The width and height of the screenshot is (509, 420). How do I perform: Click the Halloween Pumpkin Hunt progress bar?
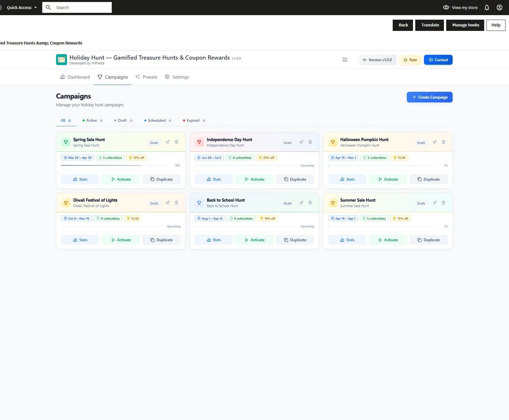tap(381, 165)
